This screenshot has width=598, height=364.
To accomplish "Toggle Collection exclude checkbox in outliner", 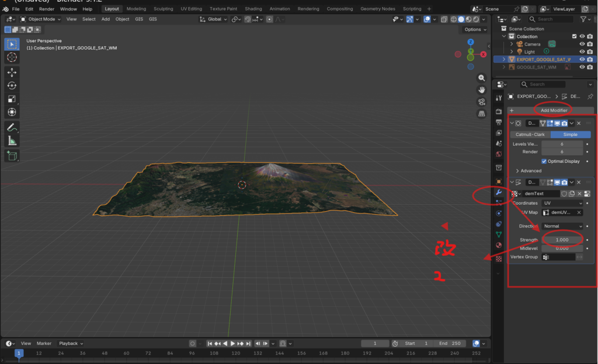I will pyautogui.click(x=575, y=37).
